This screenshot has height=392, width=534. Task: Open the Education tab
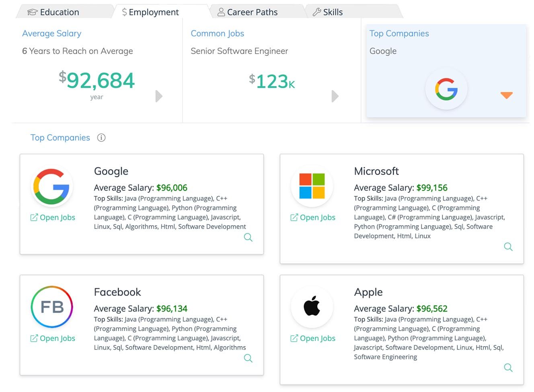pyautogui.click(x=59, y=12)
